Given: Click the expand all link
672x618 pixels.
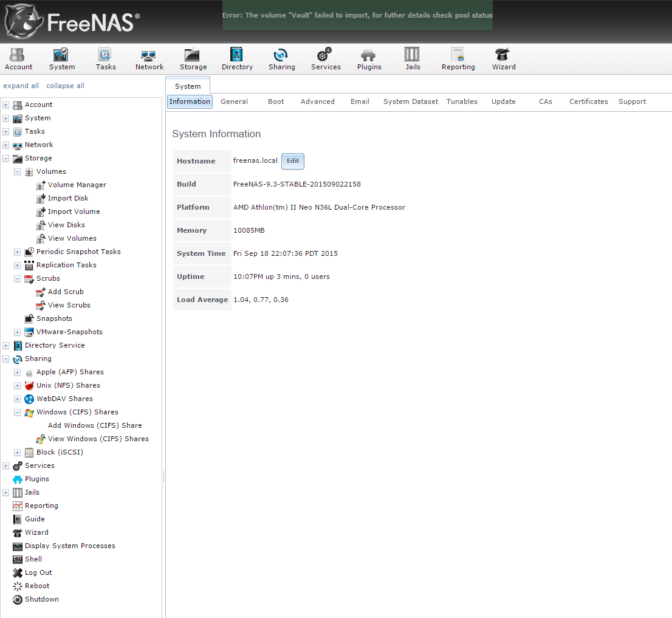Looking at the screenshot, I should (x=21, y=86).
